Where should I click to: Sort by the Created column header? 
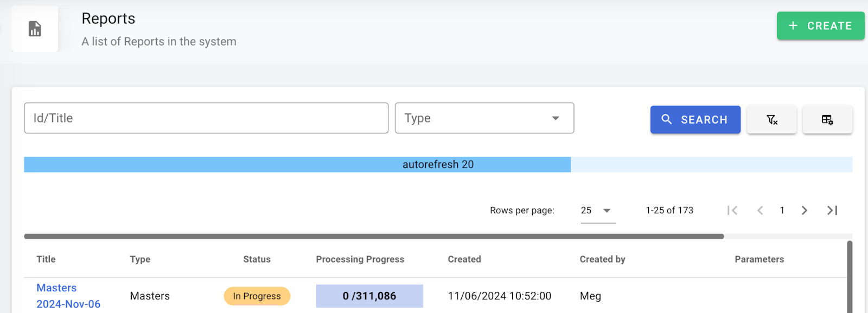click(464, 259)
